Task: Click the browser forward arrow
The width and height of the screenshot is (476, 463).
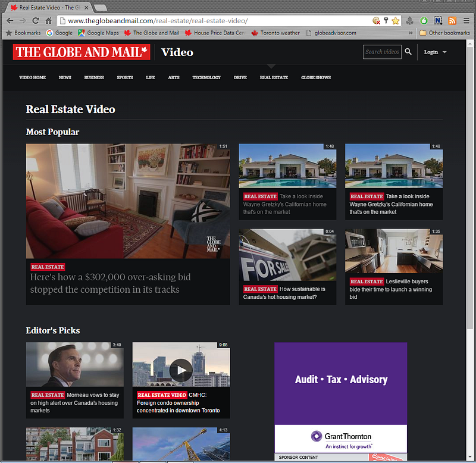Action: tap(23, 21)
